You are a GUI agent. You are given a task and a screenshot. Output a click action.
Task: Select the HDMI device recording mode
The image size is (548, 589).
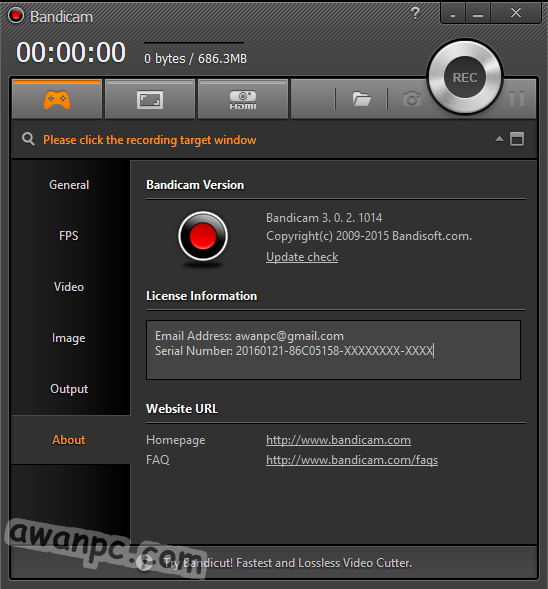point(243,100)
